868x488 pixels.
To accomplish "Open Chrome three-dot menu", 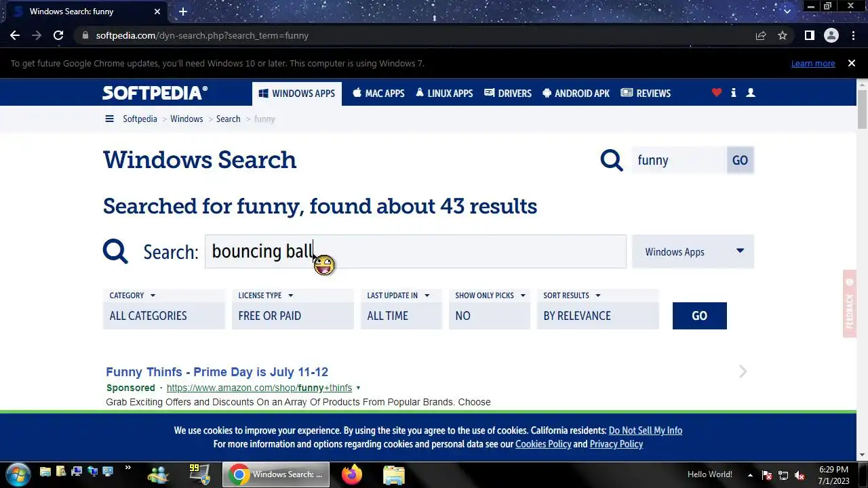I will point(853,35).
